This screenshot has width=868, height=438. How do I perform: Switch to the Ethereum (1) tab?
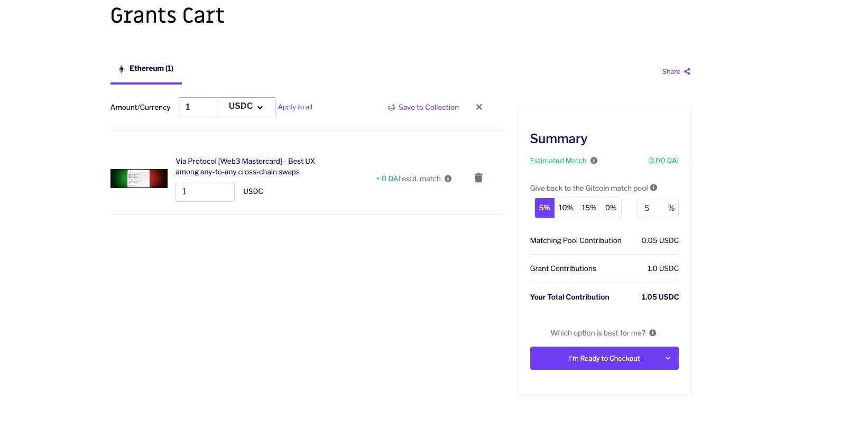coord(146,69)
